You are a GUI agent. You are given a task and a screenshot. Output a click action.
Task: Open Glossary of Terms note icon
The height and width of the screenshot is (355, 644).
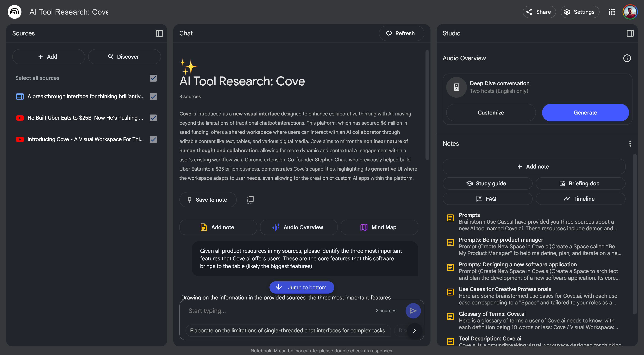pos(450,317)
